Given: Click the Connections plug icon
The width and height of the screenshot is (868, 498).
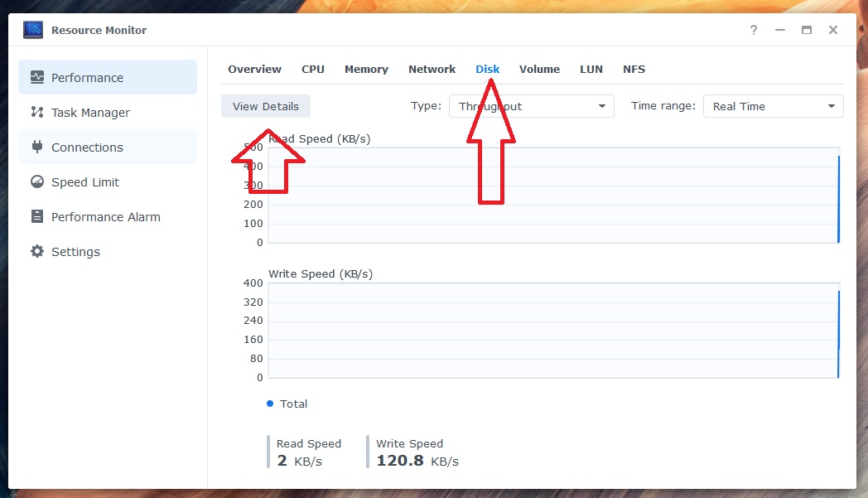Looking at the screenshot, I should (36, 147).
